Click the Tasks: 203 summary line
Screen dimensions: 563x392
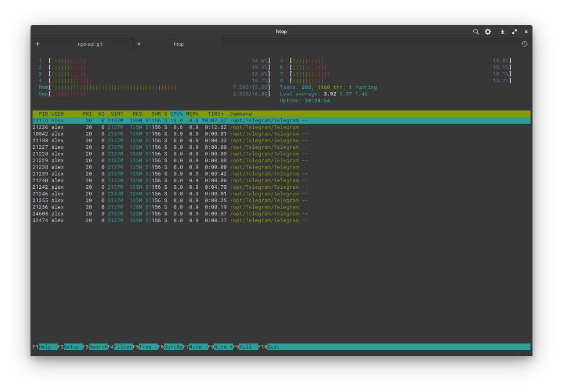(329, 88)
